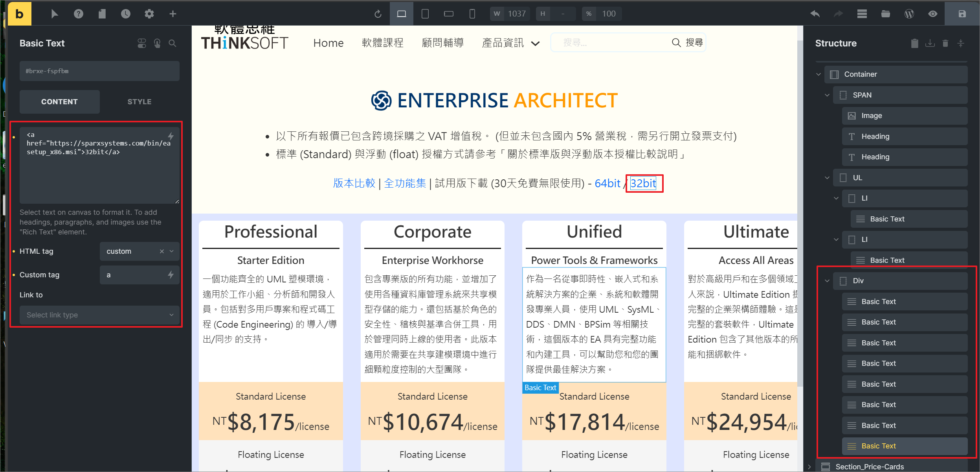Click the Bricks logo icon
The width and height of the screenshot is (980, 472).
pos(19,14)
